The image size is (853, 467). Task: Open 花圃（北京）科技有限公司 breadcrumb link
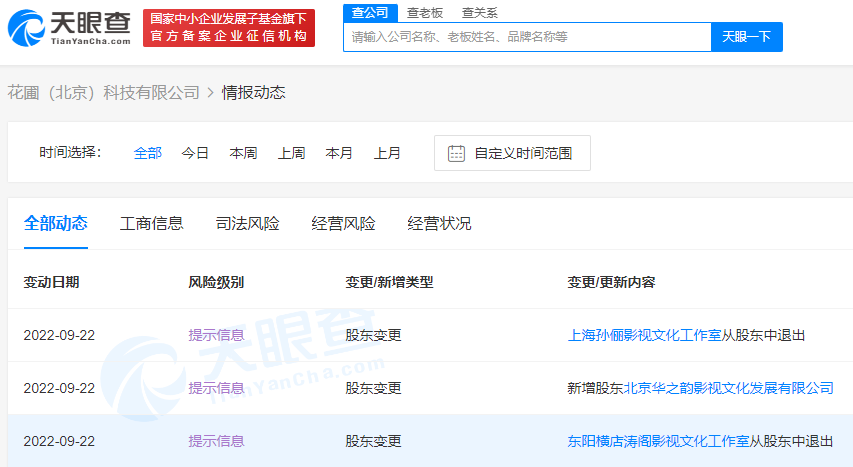click(x=103, y=93)
